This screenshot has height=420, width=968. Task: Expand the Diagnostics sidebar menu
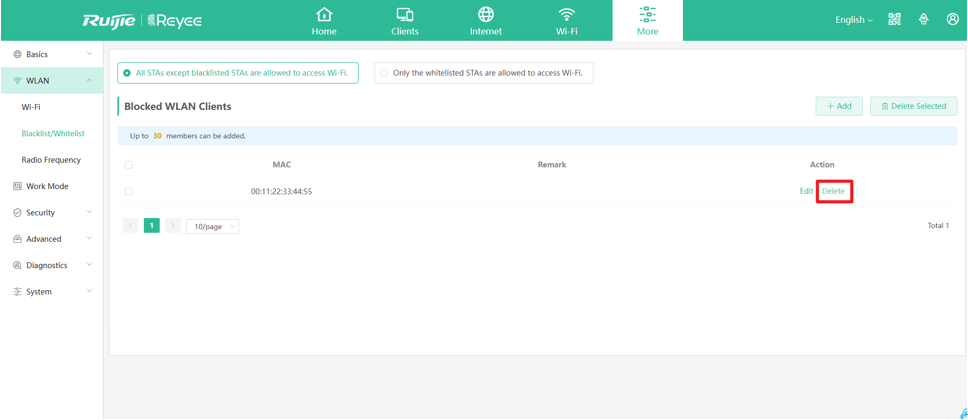pyautogui.click(x=51, y=266)
